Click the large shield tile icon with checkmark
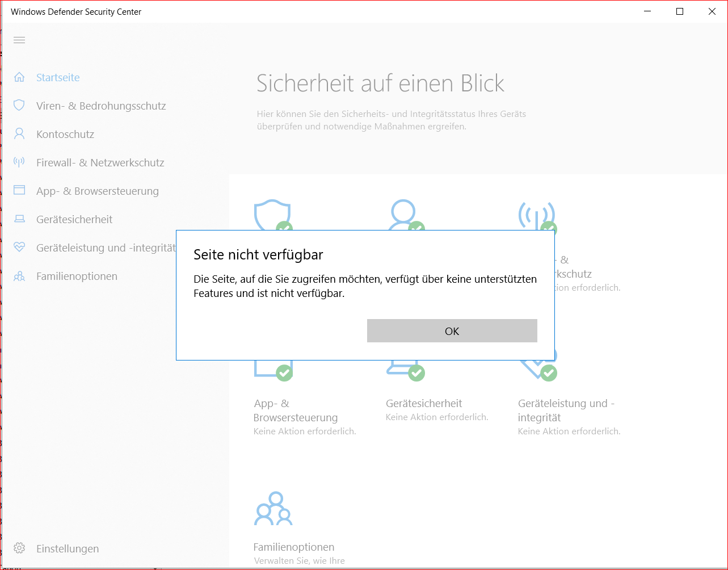The image size is (728, 570). [272, 216]
